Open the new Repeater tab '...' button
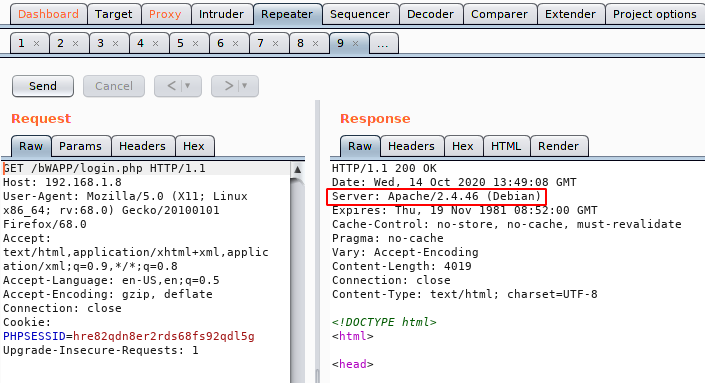The image size is (705, 383). pyautogui.click(x=384, y=43)
